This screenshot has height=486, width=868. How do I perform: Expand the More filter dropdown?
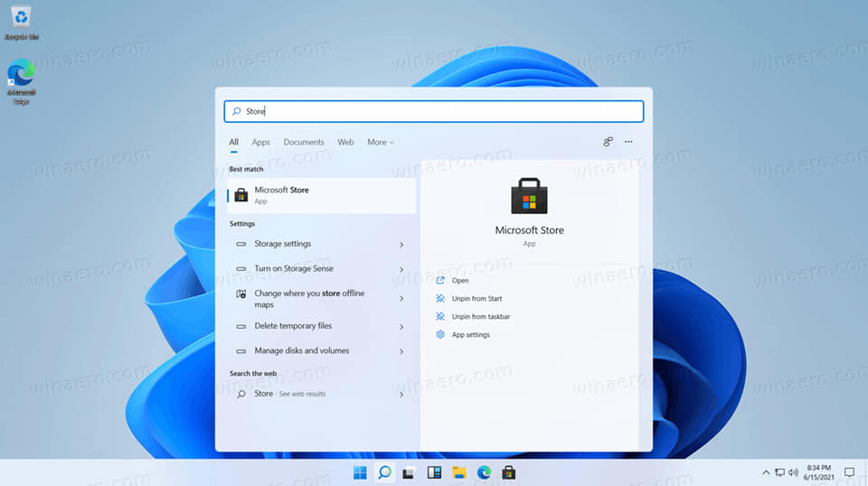(381, 142)
